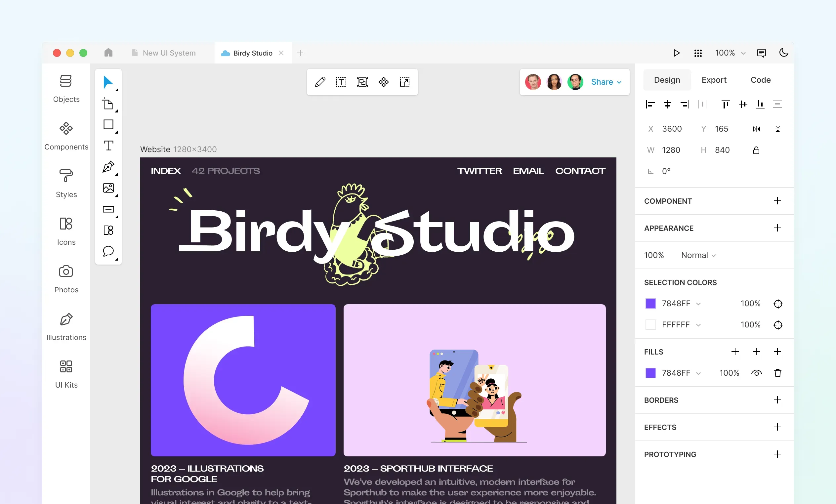This screenshot has height=504, width=836.
Task: Go to the home screen
Action: 108,53
